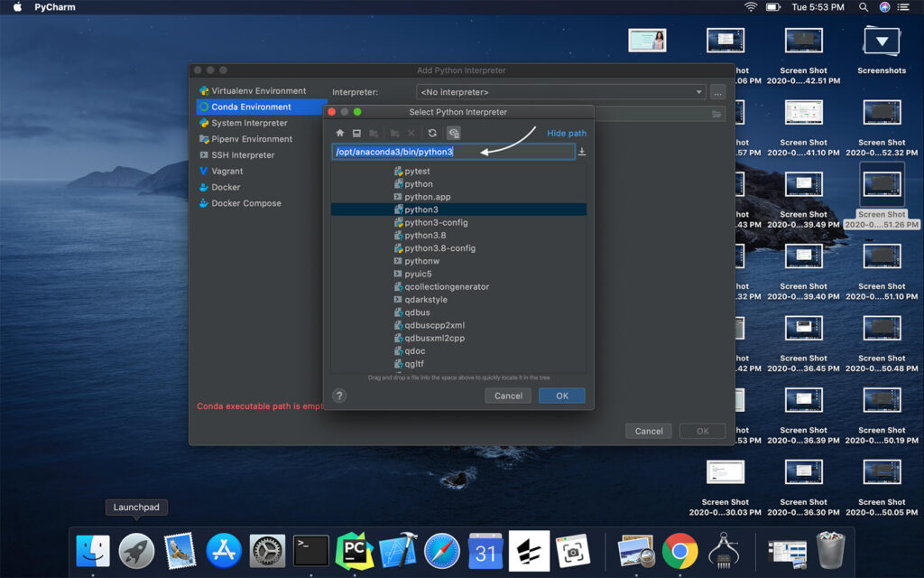
Task: Open the Mail app in the Dock
Action: (x=180, y=552)
